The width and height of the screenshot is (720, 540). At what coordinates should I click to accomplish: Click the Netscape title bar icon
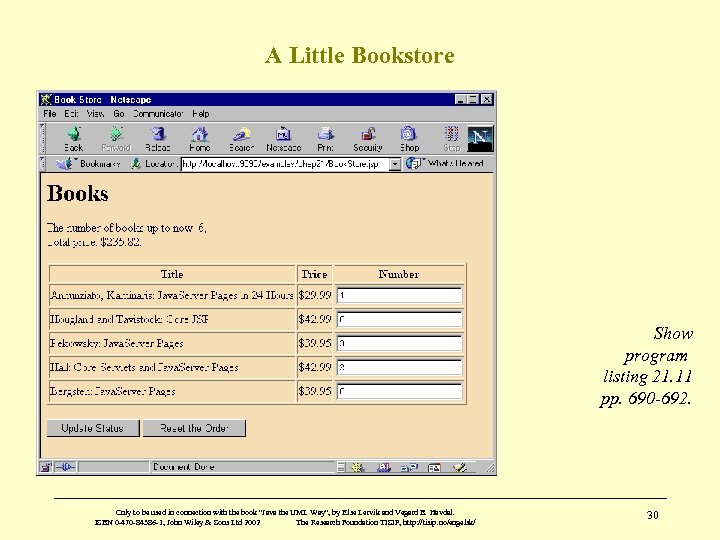45,99
